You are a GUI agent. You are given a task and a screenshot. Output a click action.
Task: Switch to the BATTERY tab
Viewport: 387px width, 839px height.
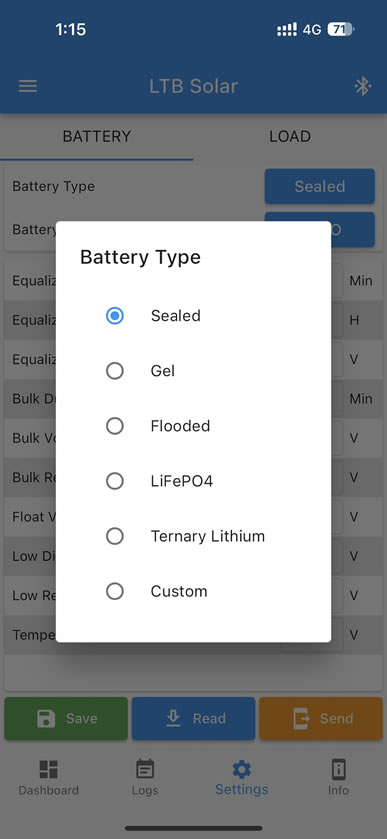[x=97, y=136]
